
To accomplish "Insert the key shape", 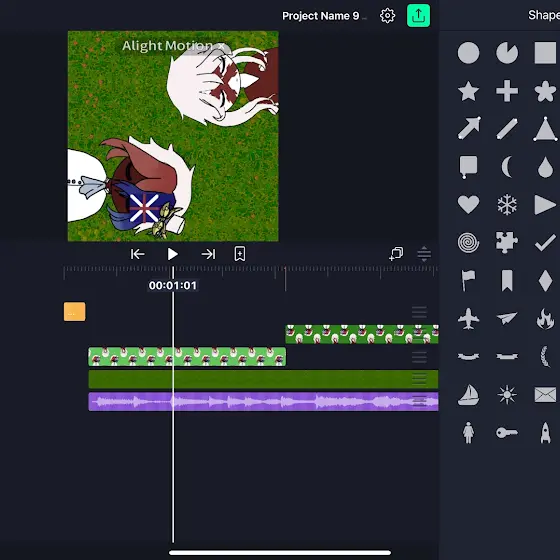I will tap(507, 432).
